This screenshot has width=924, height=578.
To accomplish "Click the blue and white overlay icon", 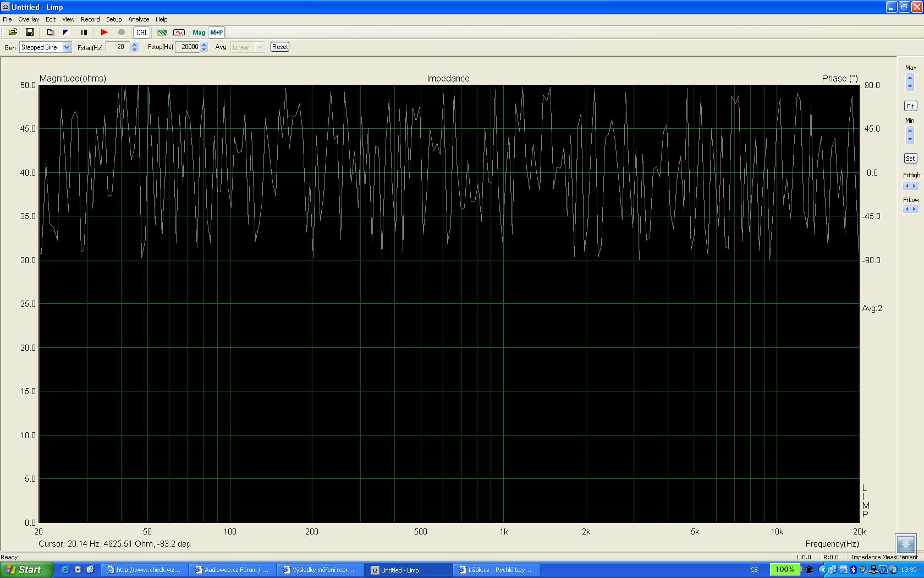I will coord(66,32).
